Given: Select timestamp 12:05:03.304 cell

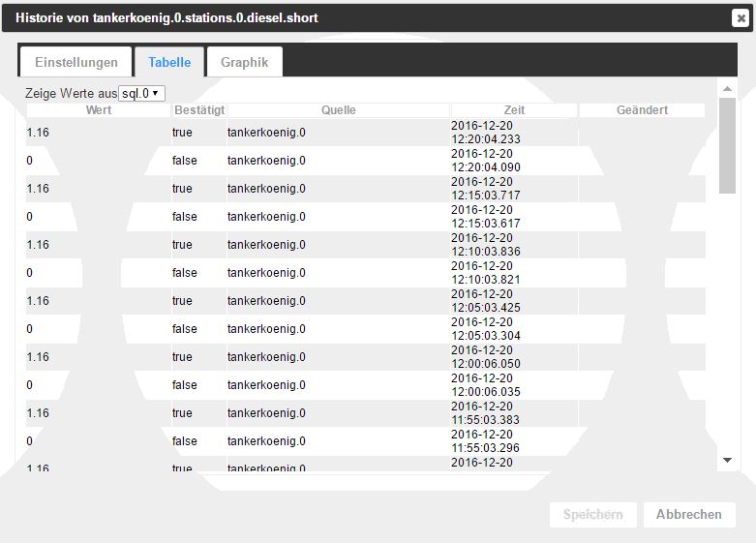Looking at the screenshot, I should click(x=514, y=329).
